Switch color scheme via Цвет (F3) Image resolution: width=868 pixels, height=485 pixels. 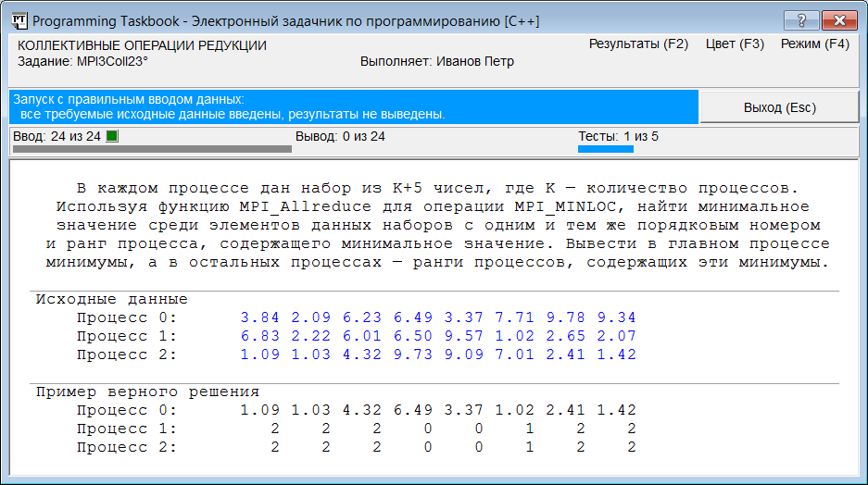pos(734,44)
